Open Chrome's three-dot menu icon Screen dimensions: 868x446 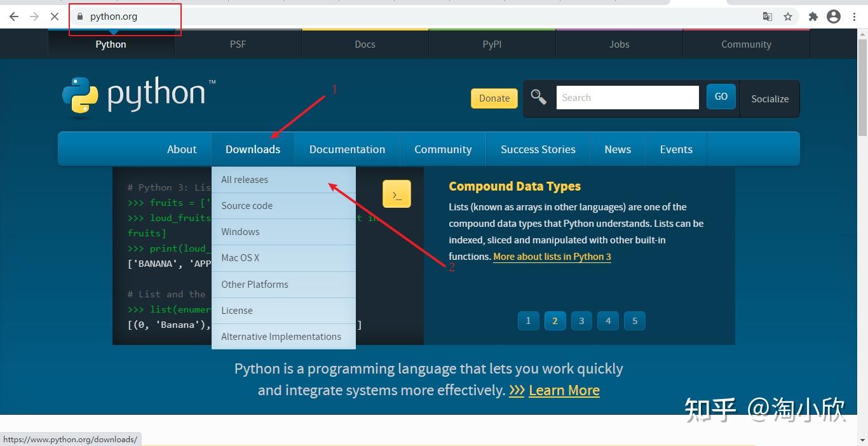click(854, 17)
